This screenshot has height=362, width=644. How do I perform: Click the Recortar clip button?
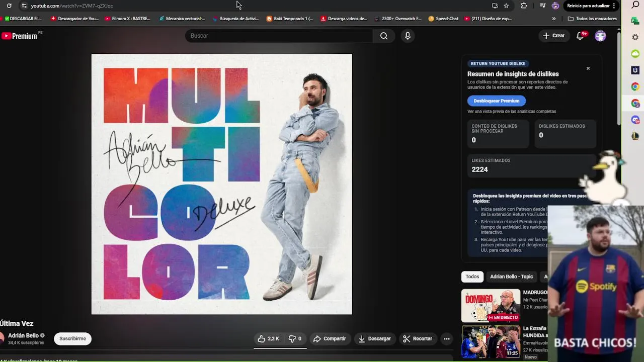point(417,339)
